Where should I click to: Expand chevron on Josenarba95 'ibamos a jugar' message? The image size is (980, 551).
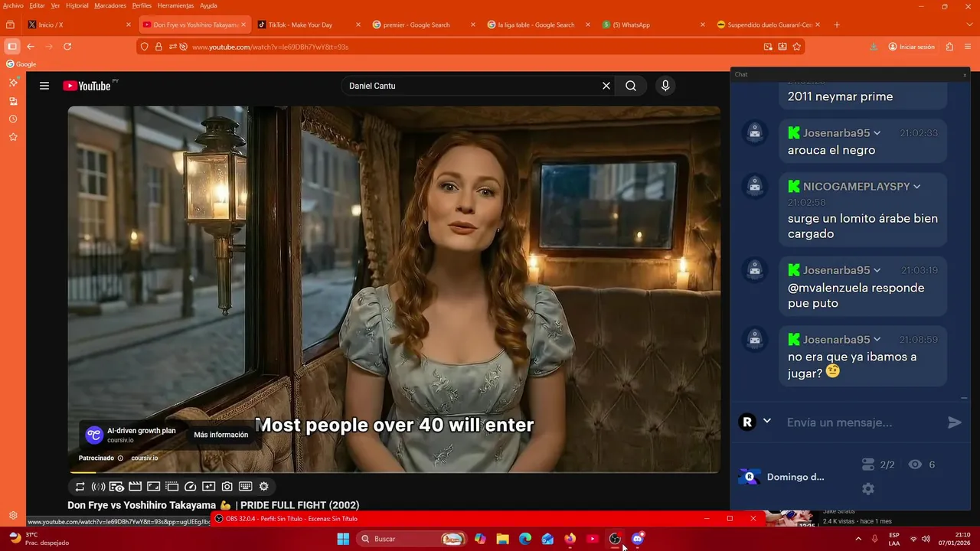point(877,339)
